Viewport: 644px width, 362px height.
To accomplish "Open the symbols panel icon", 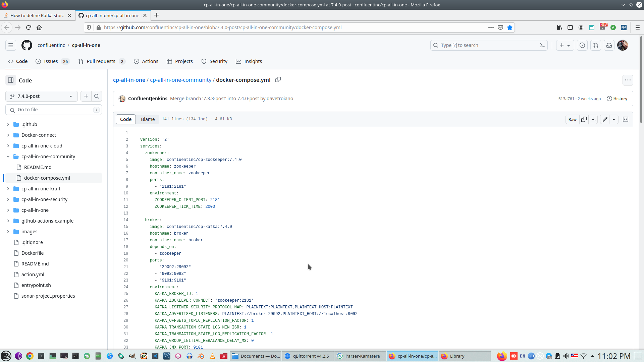I will (626, 119).
